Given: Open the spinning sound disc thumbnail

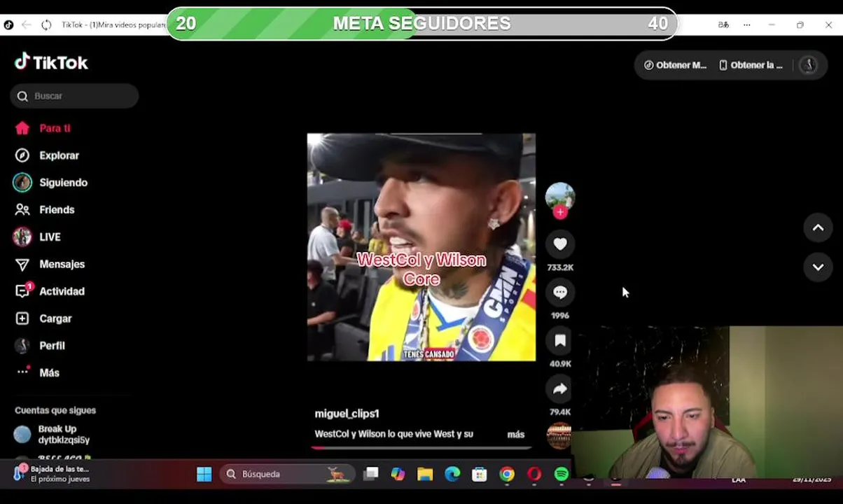Looking at the screenshot, I should (x=559, y=435).
